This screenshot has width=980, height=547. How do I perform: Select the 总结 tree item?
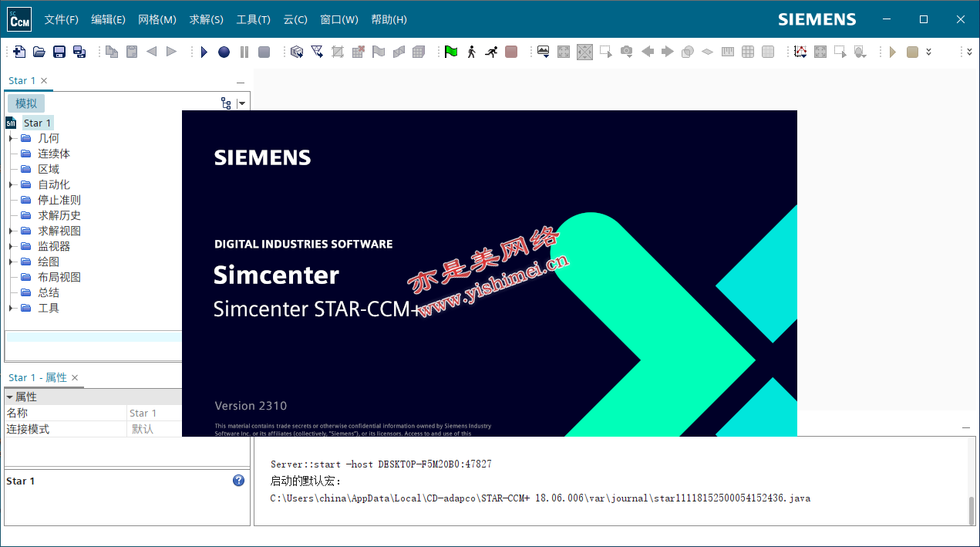tap(49, 292)
